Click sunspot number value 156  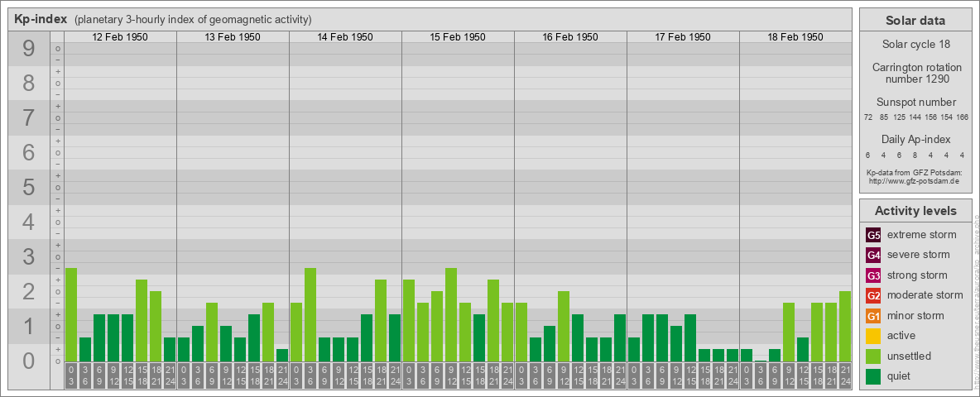tap(931, 117)
